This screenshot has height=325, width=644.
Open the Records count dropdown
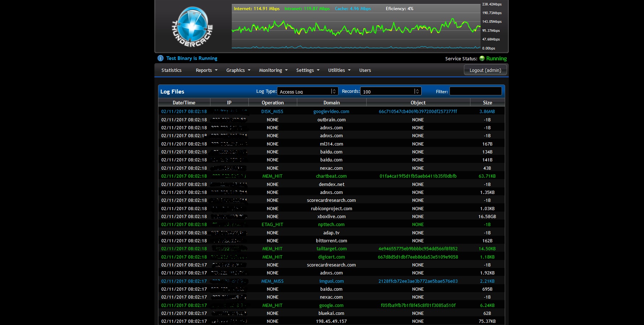point(391,91)
